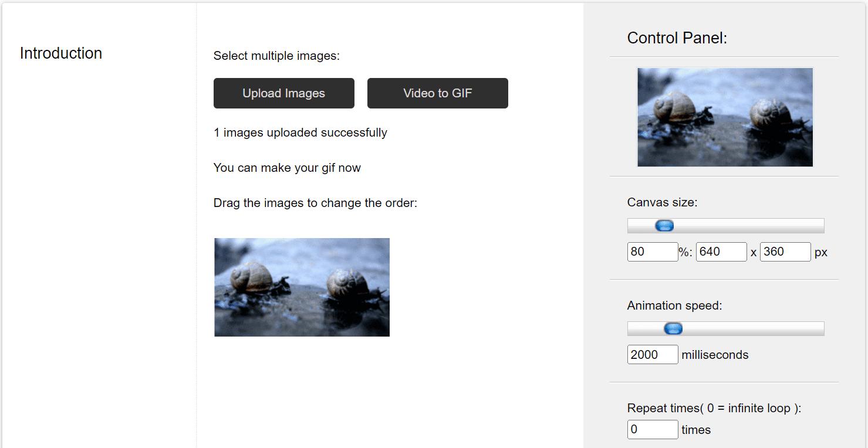Click the 'milliseconds' unit label
This screenshot has height=448, width=868.
(x=715, y=355)
